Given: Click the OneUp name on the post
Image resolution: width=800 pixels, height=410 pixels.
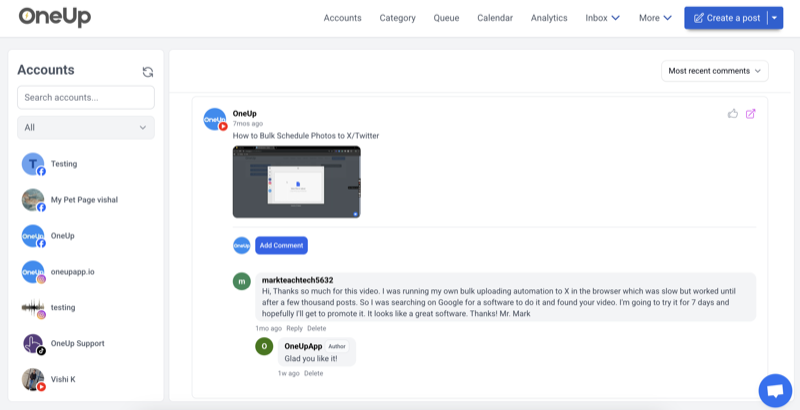Looking at the screenshot, I should click(x=245, y=113).
